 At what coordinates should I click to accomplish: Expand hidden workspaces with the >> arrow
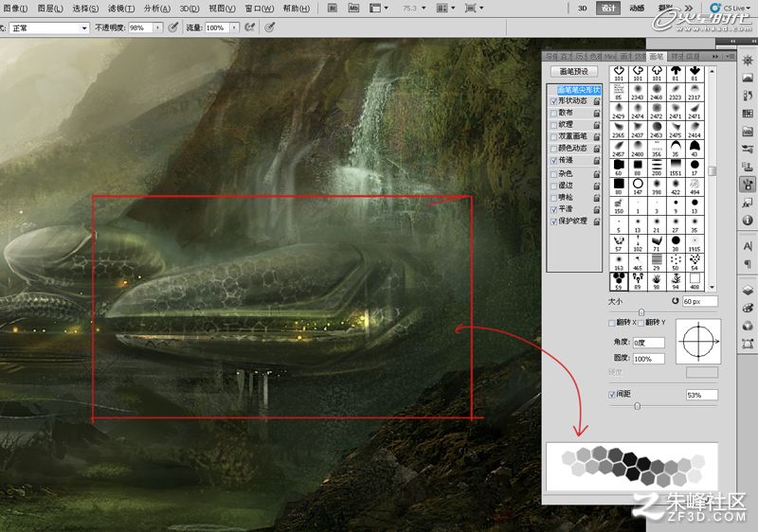click(688, 9)
